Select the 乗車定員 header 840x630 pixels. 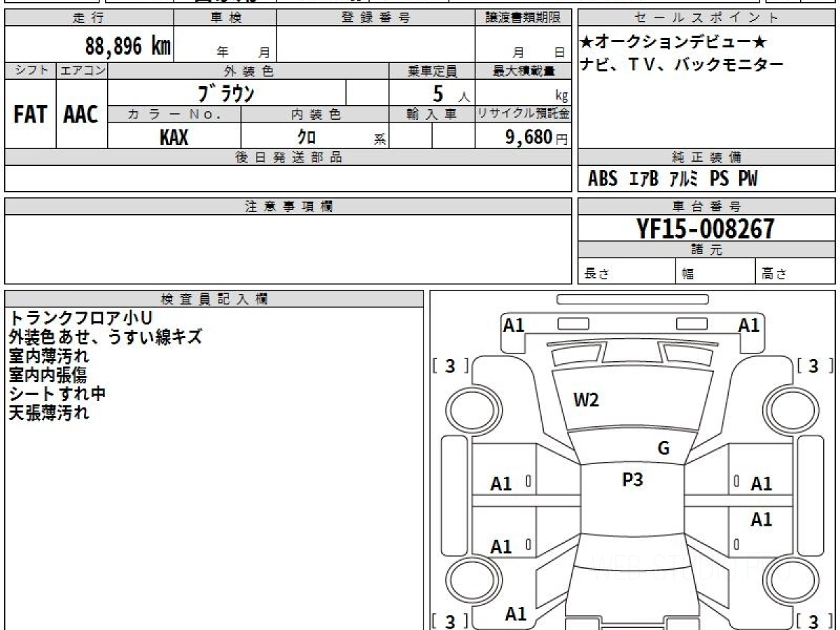click(x=432, y=71)
